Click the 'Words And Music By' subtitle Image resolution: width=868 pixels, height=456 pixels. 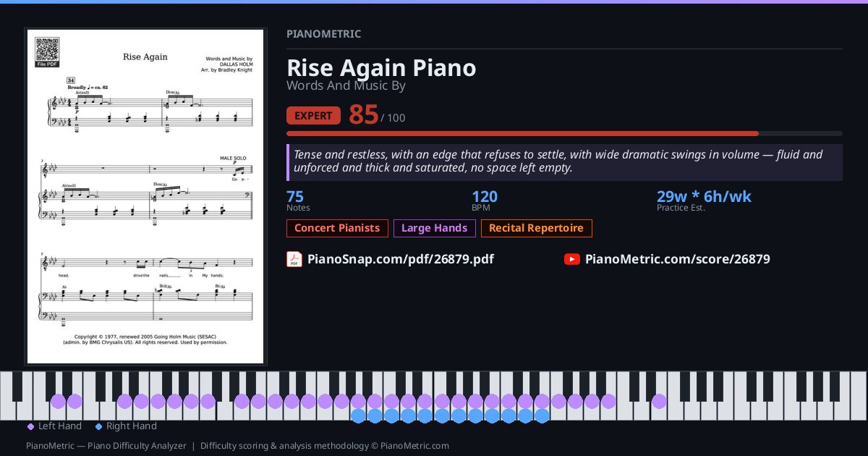pos(346,85)
